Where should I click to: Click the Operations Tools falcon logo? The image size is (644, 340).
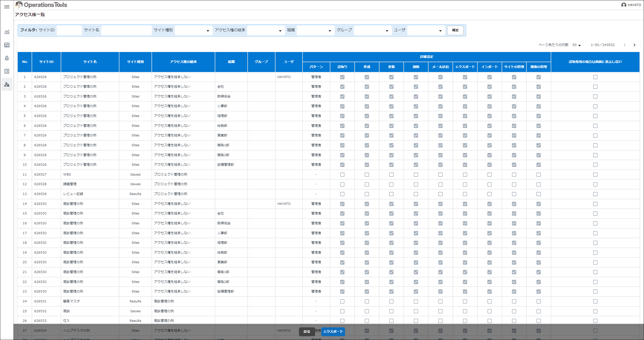point(19,5)
